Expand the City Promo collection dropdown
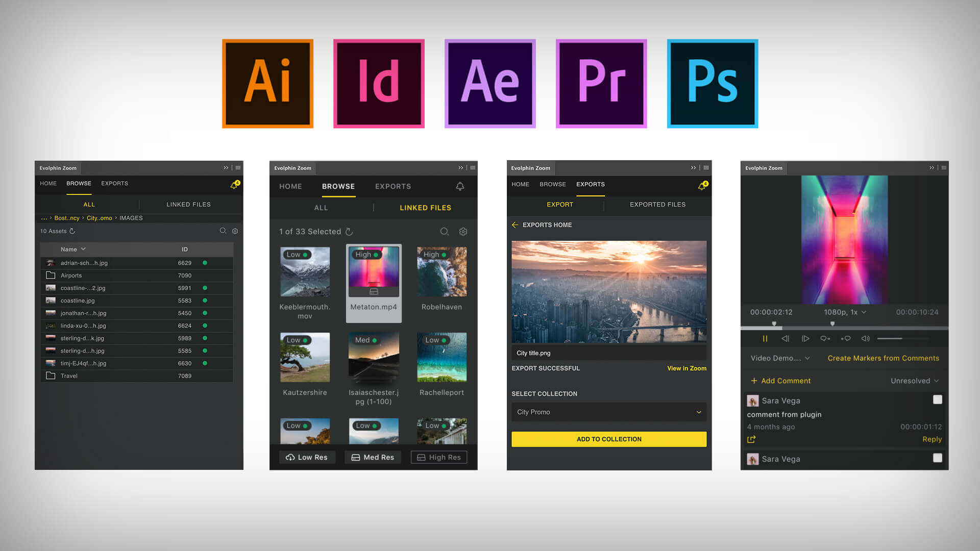The image size is (980, 551). tap(698, 412)
